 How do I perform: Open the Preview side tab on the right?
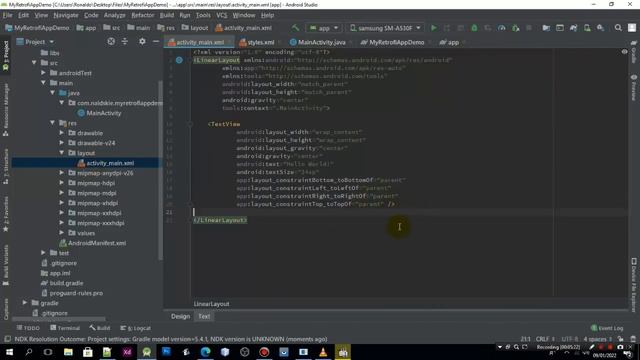pos(634,87)
